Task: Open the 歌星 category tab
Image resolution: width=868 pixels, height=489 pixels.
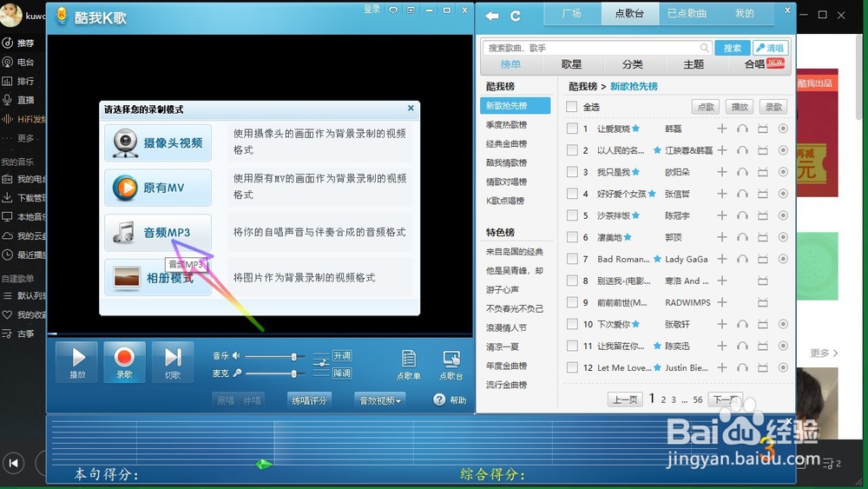Action: pyautogui.click(x=571, y=64)
